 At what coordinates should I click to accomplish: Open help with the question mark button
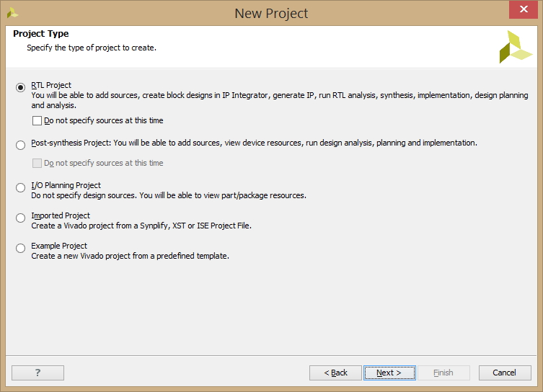37,373
